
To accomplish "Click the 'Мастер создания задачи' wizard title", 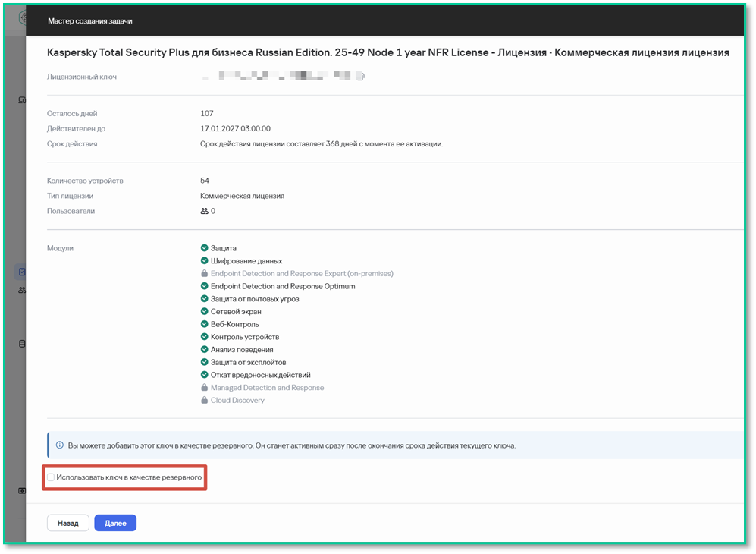I will point(90,20).
